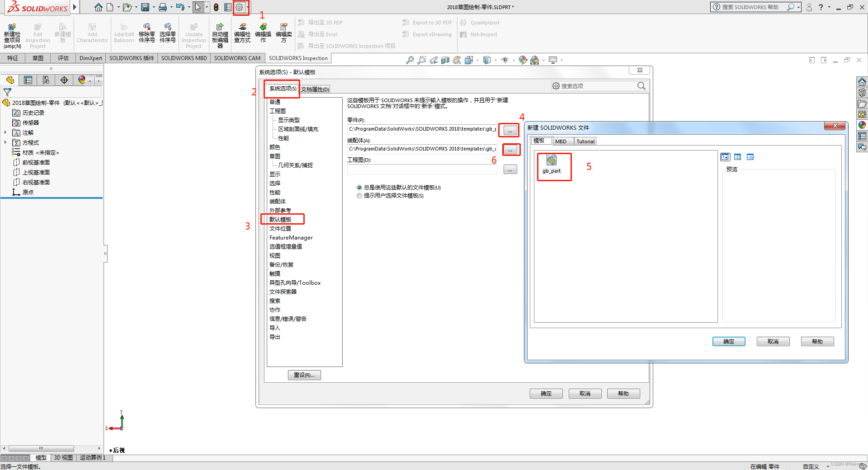868x470 pixels.
Task: Click filter funnel icon in feature tree
Action: pos(7,92)
